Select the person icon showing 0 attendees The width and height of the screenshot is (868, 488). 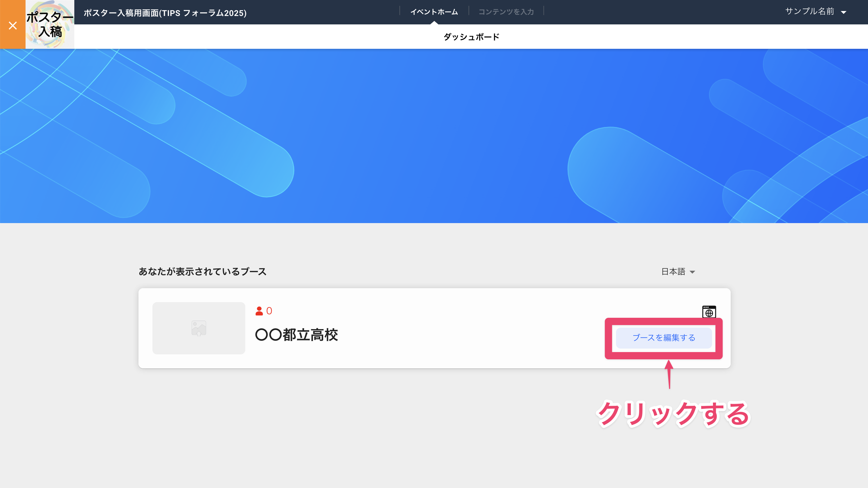coord(259,311)
